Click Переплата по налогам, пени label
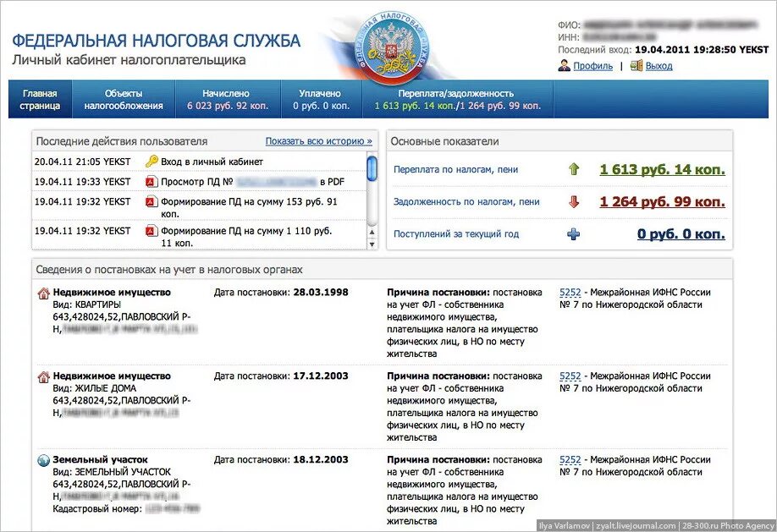This screenshot has height=532, width=777. (x=455, y=169)
